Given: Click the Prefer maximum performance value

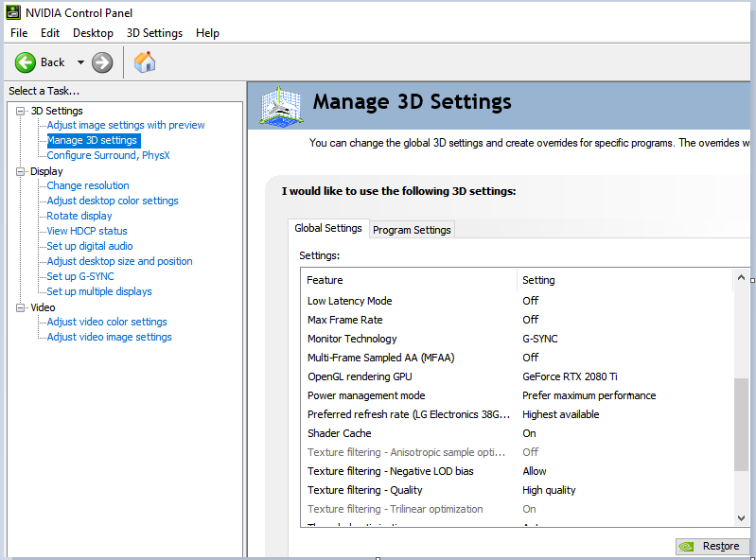Looking at the screenshot, I should pyautogui.click(x=589, y=395).
